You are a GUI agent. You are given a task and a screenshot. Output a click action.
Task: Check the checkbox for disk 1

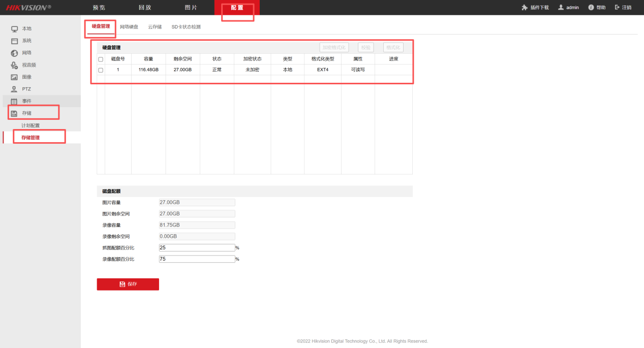tap(101, 70)
